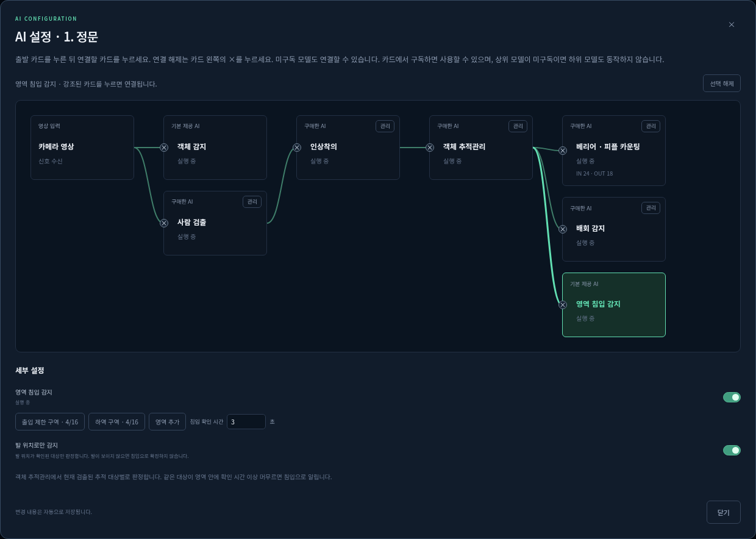Click 관리 on the 베리어 · 피플 카운팅 card
756x539 pixels.
pyautogui.click(x=651, y=126)
